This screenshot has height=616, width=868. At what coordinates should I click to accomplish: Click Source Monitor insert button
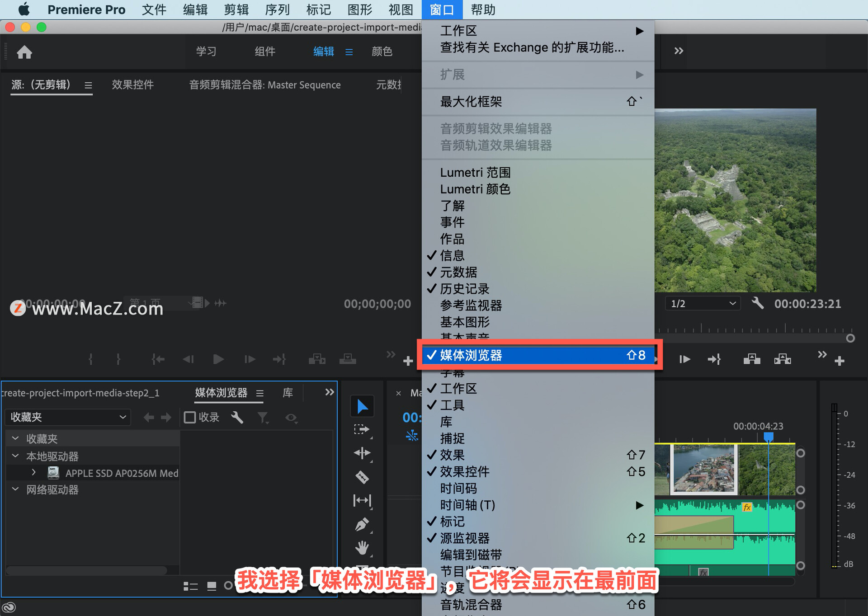tap(317, 359)
